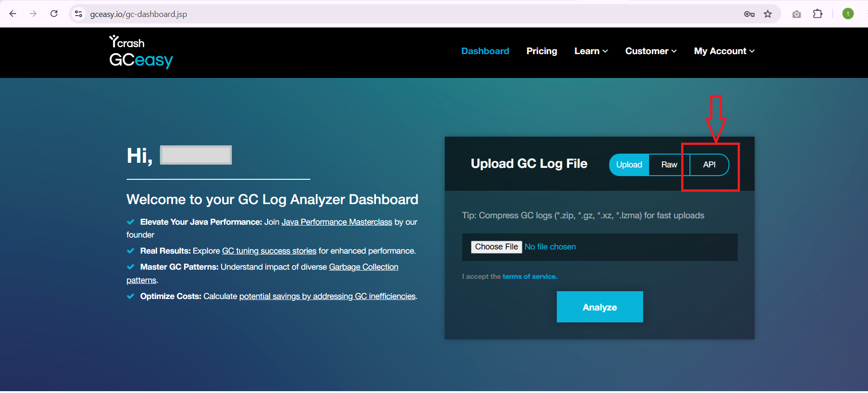Reload the page with the refresh icon
Viewport: 868px width, 393px height.
click(x=54, y=14)
